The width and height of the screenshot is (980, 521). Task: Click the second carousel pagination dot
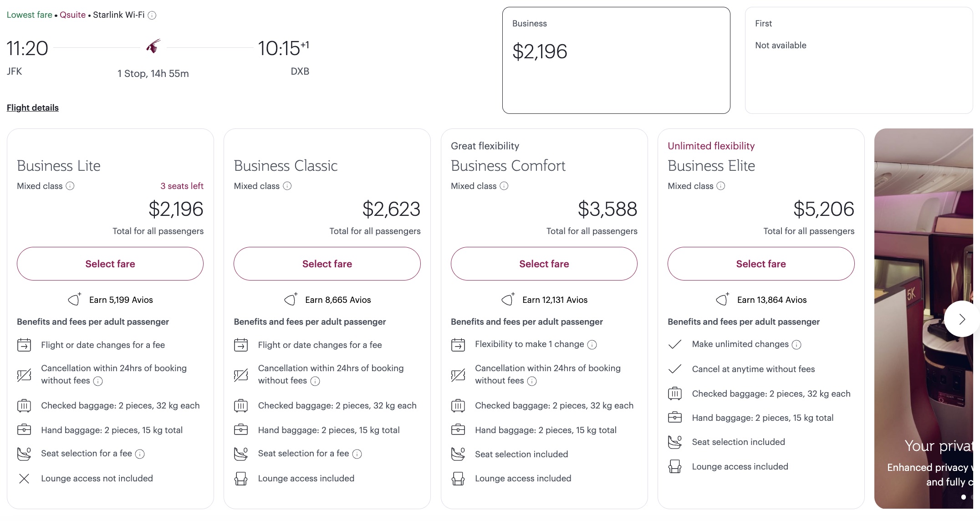pyautogui.click(x=972, y=497)
